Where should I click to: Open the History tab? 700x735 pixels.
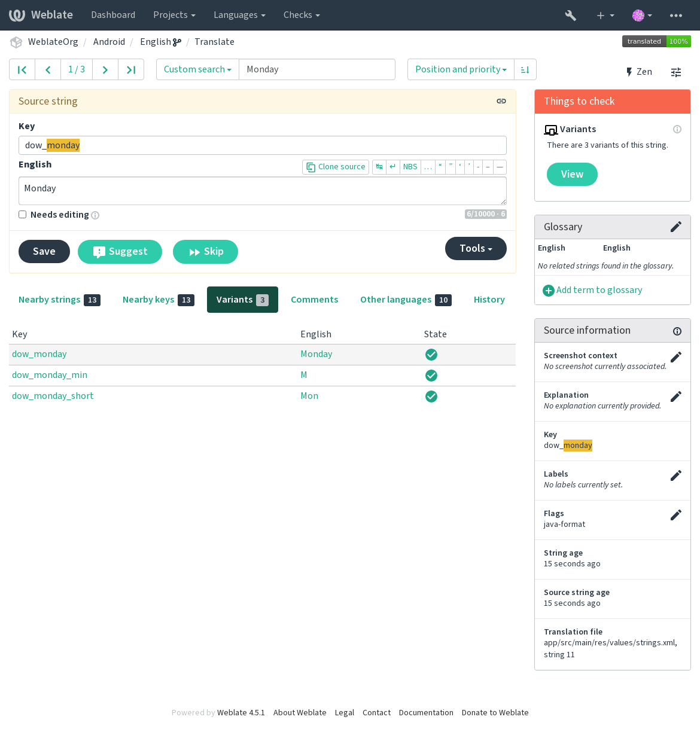(489, 300)
